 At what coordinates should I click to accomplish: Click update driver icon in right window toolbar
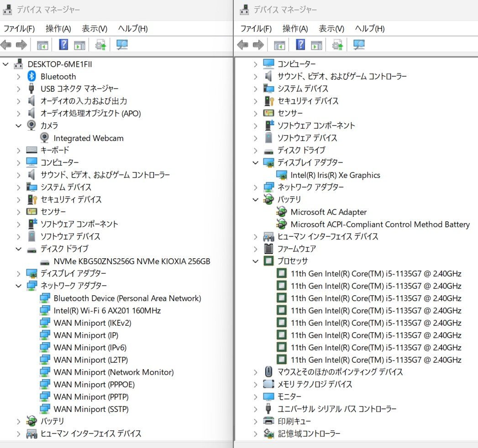(x=337, y=45)
